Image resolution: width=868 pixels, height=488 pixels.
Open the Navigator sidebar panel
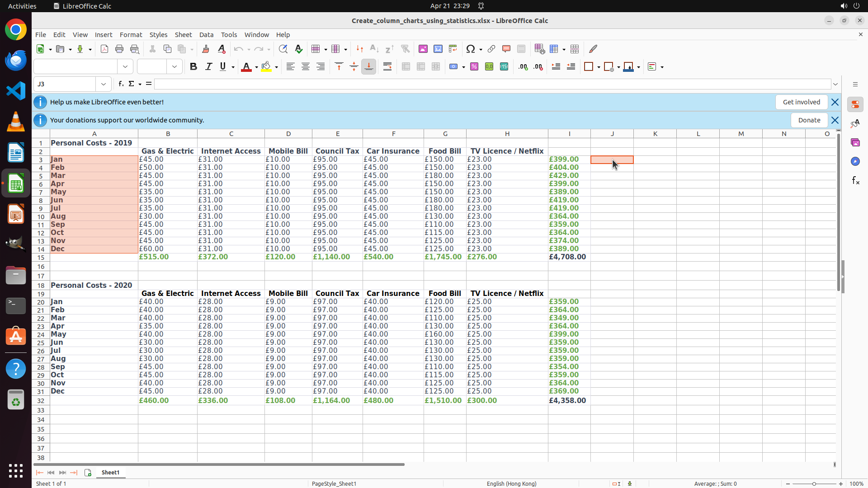click(x=855, y=161)
